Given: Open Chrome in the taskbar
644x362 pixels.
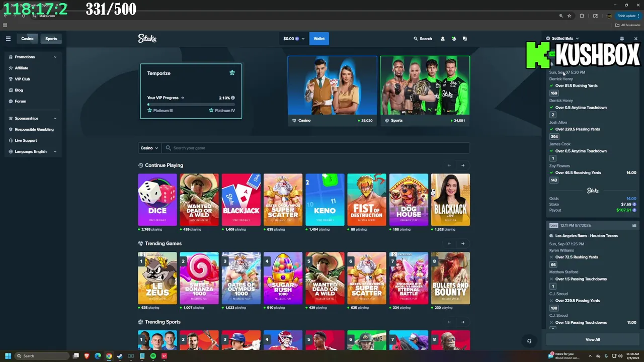Looking at the screenshot, I should (x=109, y=356).
